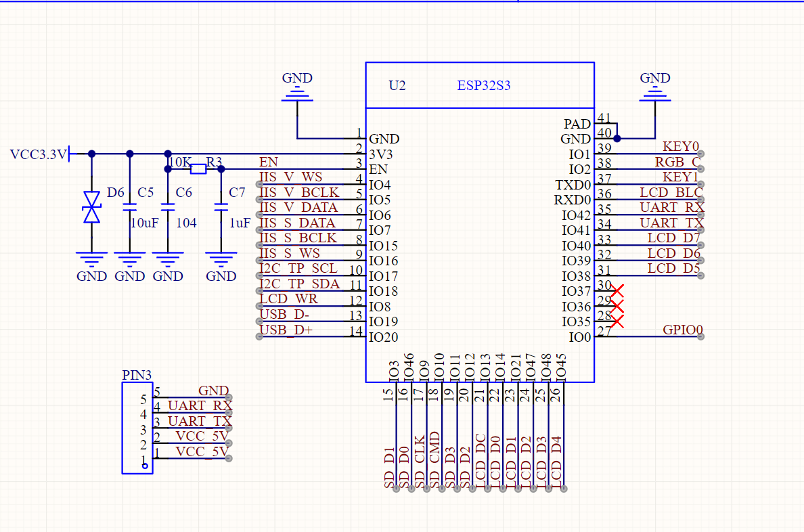Click the RXD0 pin name inside U2
The height and width of the screenshot is (532, 804).
[x=573, y=200]
